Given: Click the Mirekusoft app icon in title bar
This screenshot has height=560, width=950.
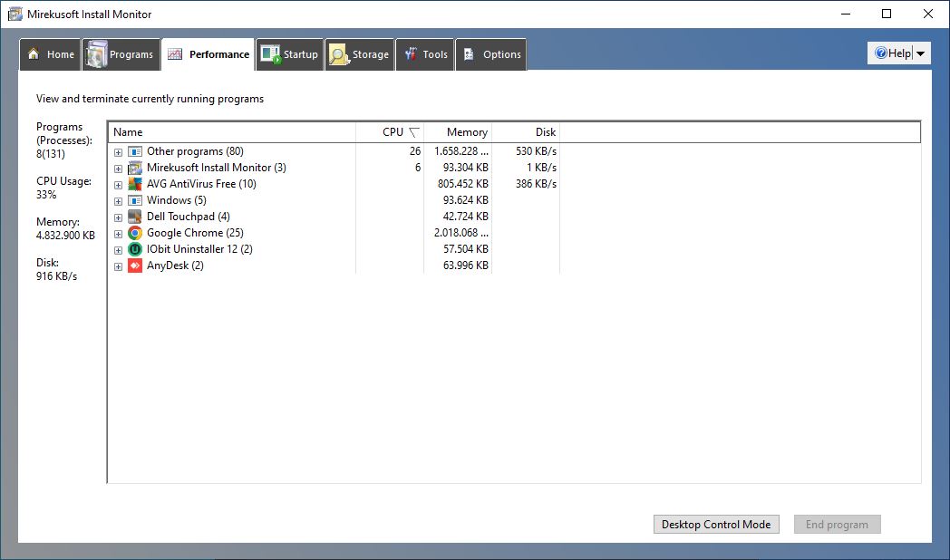Looking at the screenshot, I should pos(15,14).
